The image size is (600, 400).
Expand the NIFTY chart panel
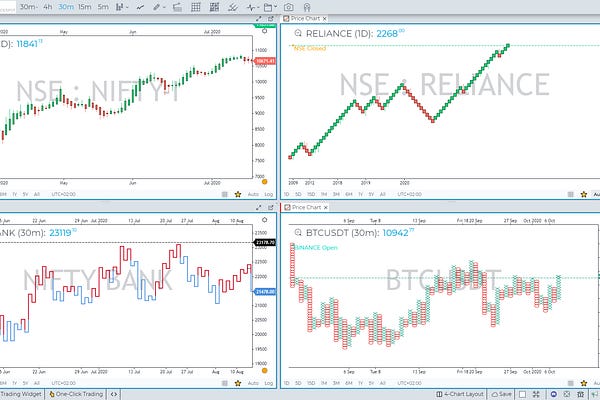click(259, 18)
